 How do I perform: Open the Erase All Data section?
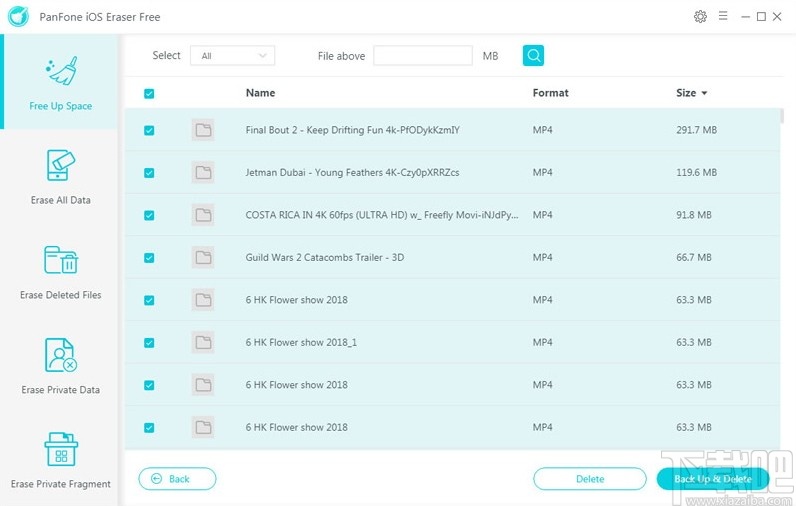tap(60, 177)
